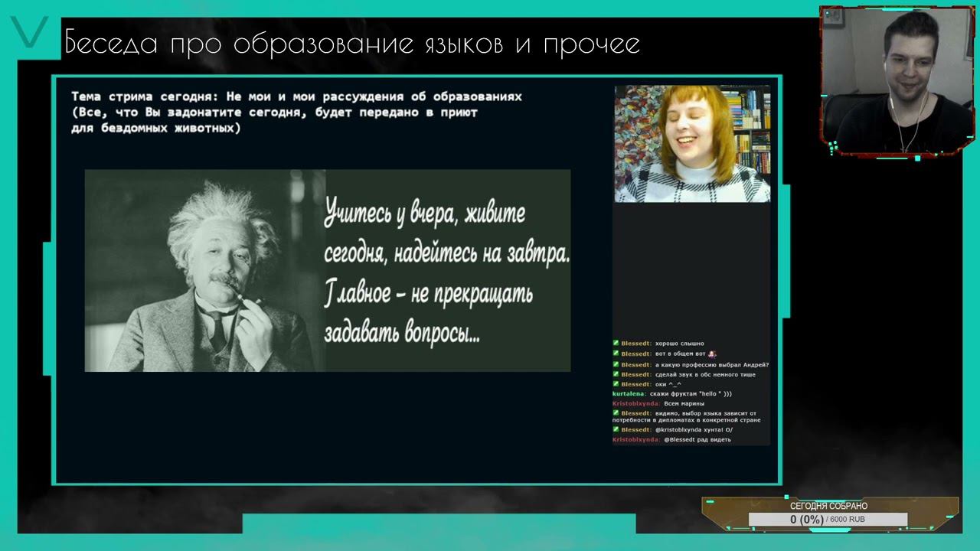Click the "СЕГОДНЯ СОБРАНО" donation goal label
980x551 pixels.
828,506
